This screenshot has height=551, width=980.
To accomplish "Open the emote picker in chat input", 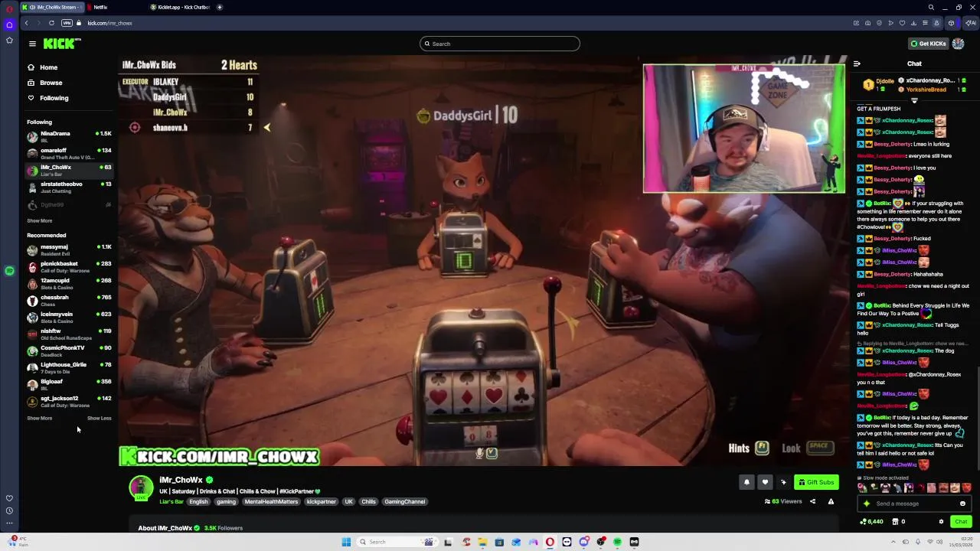I will [x=962, y=504].
